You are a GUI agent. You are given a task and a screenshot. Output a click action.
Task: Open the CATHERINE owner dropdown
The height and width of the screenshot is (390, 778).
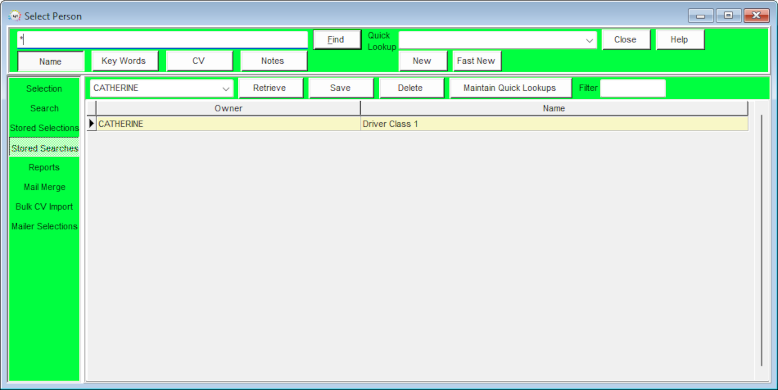226,88
